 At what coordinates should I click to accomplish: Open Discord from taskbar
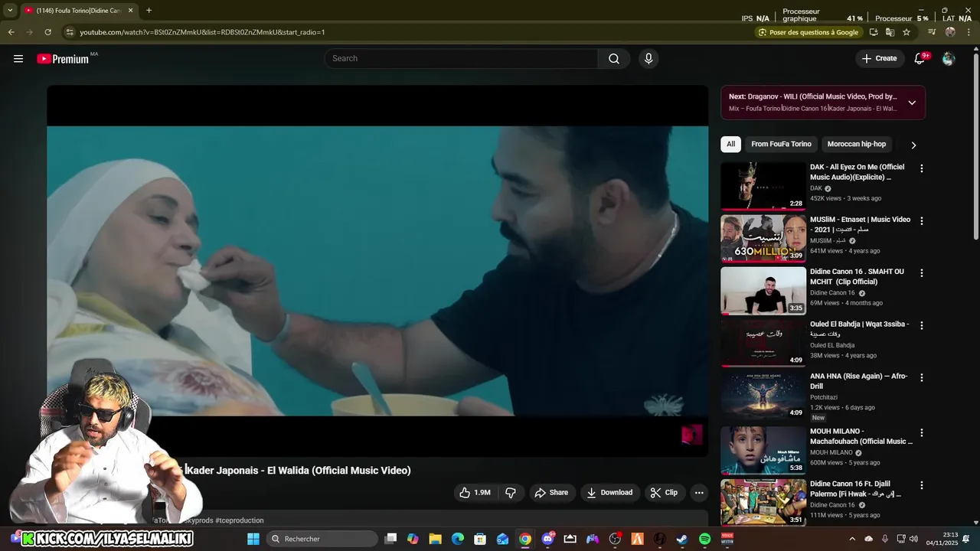click(547, 539)
